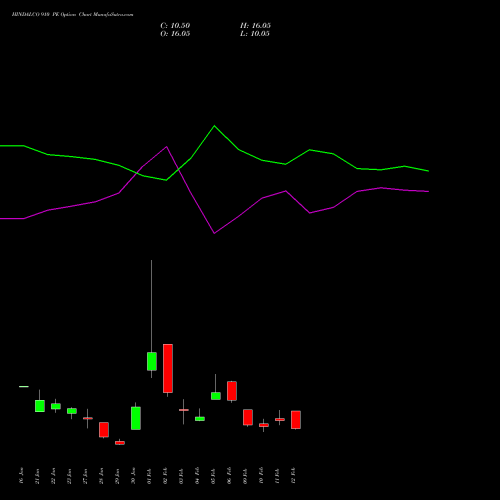Click the '21 Jan' date axis label

tap(37, 476)
